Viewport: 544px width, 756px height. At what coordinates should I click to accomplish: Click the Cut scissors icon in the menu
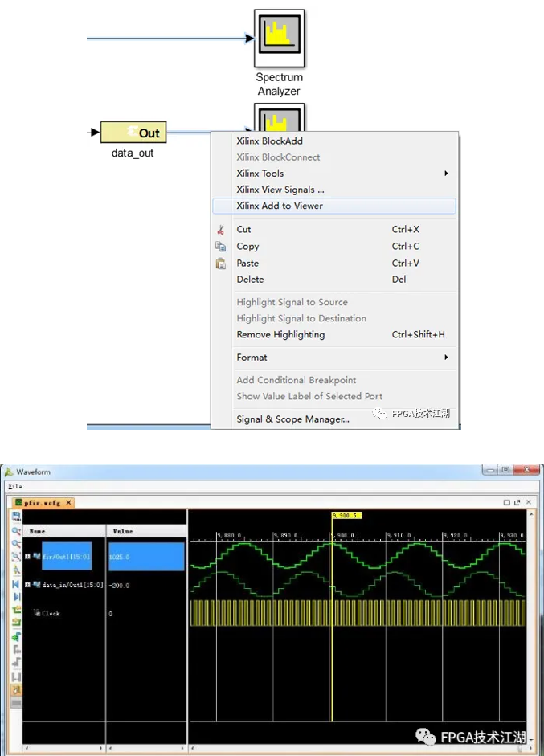click(x=221, y=230)
